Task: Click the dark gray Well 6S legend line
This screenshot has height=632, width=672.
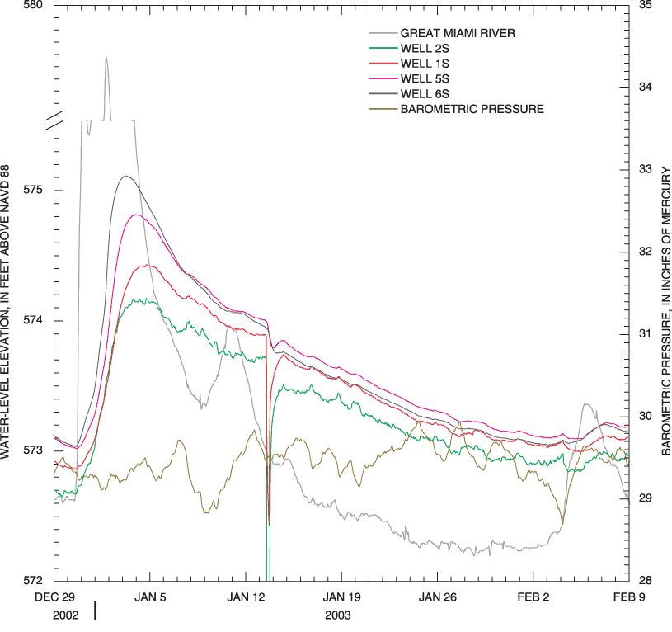Action: [380, 93]
